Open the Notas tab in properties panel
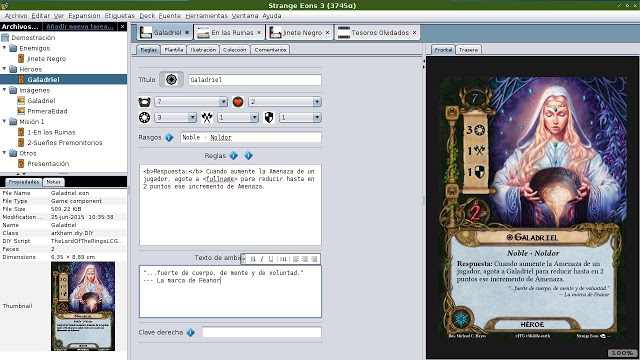 pyautogui.click(x=53, y=182)
